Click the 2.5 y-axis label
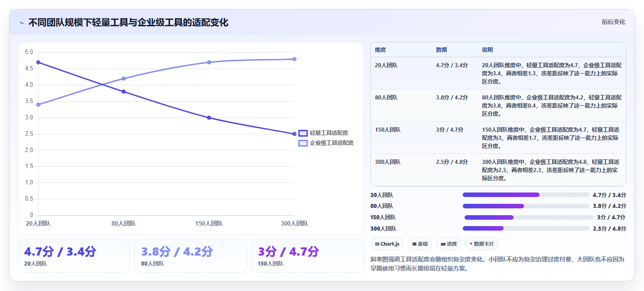Screen dimensions: 644x291 tap(29, 134)
